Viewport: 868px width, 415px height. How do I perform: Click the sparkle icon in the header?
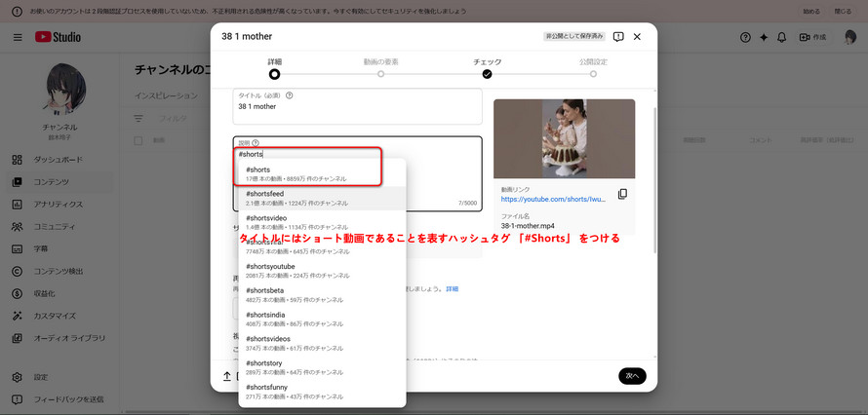(x=764, y=37)
